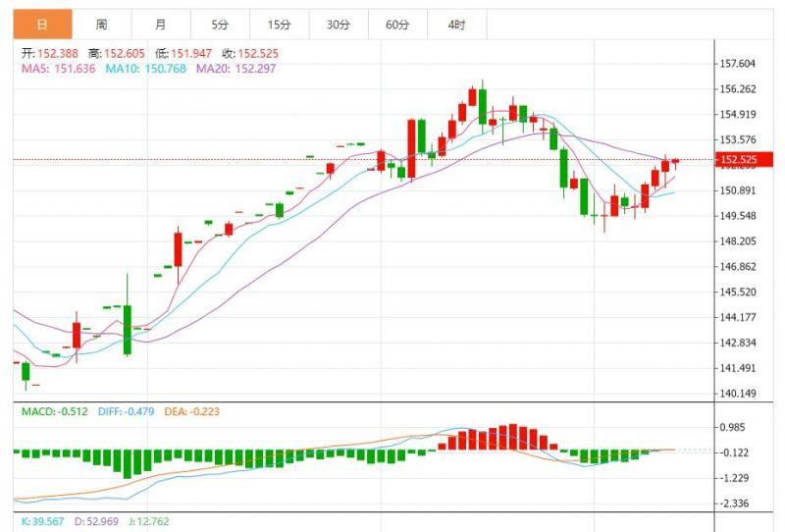Switch to the 60分 timeframe tab
785x532 pixels.
397,24
